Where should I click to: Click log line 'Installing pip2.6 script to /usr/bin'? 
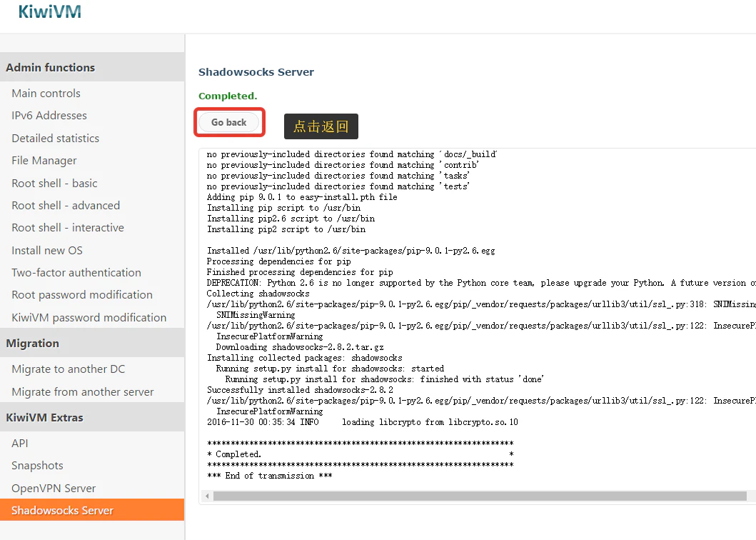(x=291, y=219)
